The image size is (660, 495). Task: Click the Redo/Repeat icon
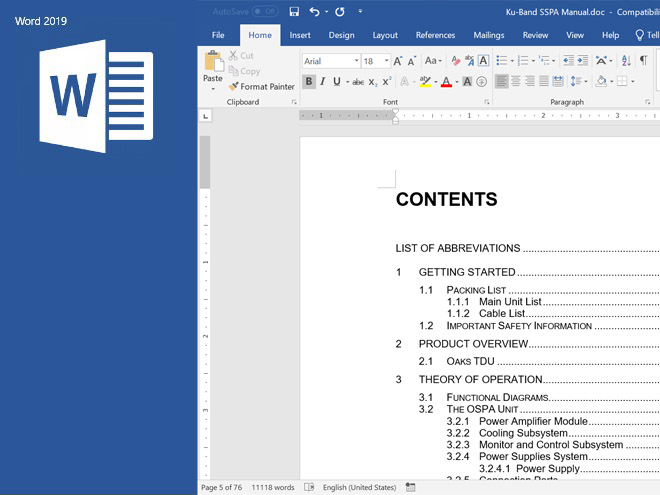tap(340, 11)
